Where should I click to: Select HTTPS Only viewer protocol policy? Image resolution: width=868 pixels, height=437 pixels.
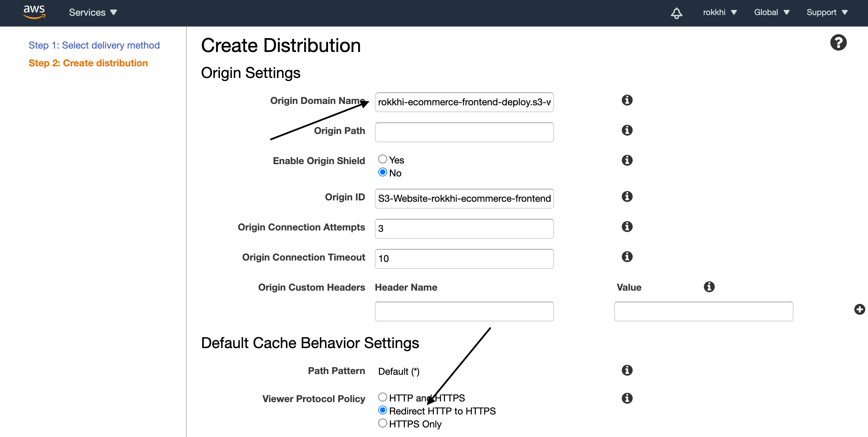383,423
